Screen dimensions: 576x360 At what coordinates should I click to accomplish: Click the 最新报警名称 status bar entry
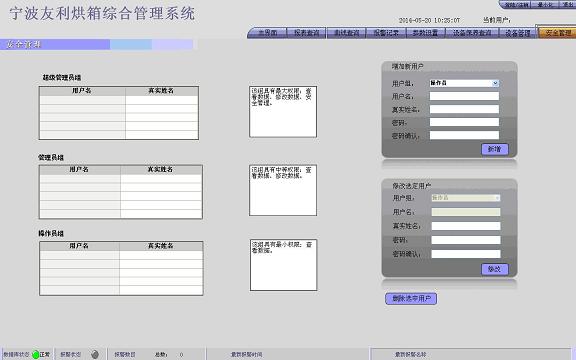[410, 354]
